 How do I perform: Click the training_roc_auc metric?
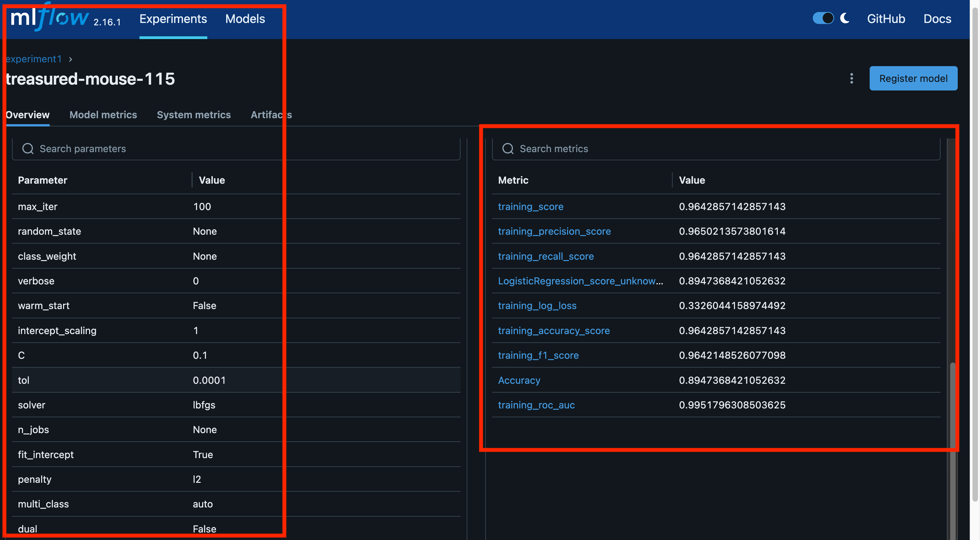(x=536, y=405)
